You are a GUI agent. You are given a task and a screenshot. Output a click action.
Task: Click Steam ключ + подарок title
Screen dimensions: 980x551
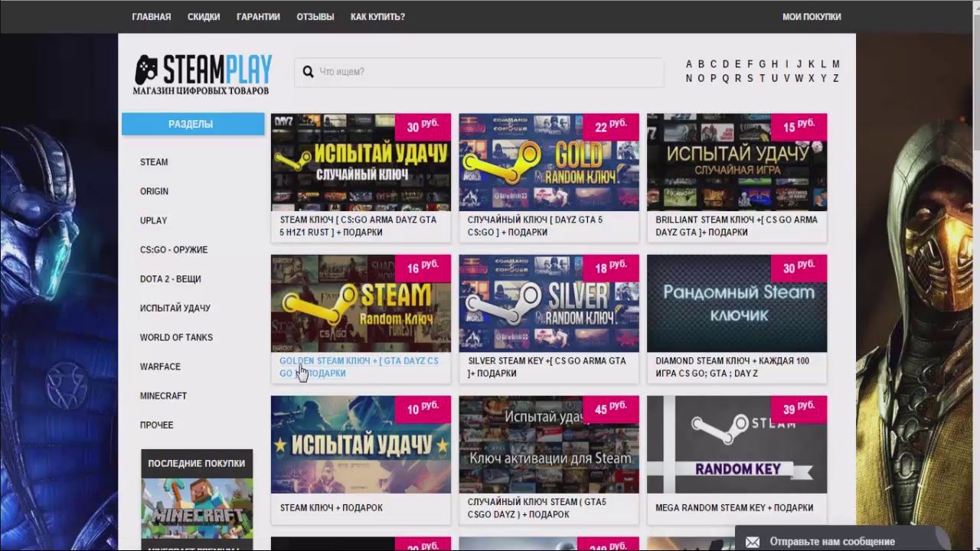[332, 508]
